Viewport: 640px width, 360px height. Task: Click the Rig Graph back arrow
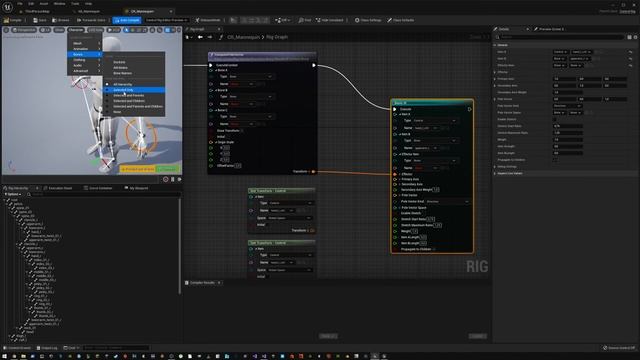pos(200,37)
